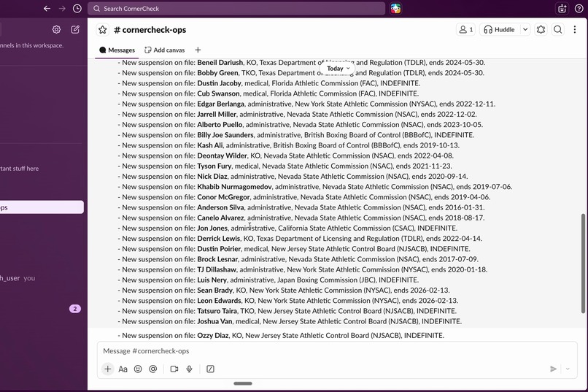Click the Beneil Dariush suspension line
The height and width of the screenshot is (392, 588).
click(x=301, y=62)
